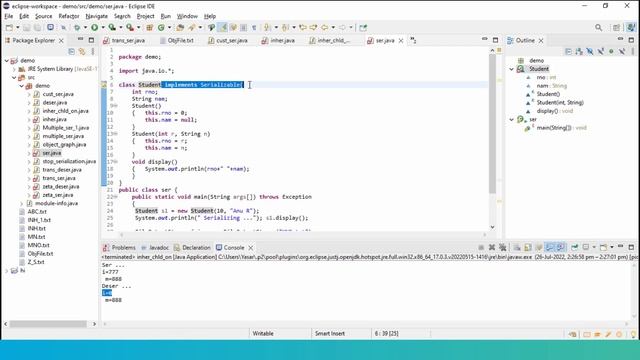The image size is (640, 360).
Task: Collapse the demo project tree node
Action: (x=7, y=60)
